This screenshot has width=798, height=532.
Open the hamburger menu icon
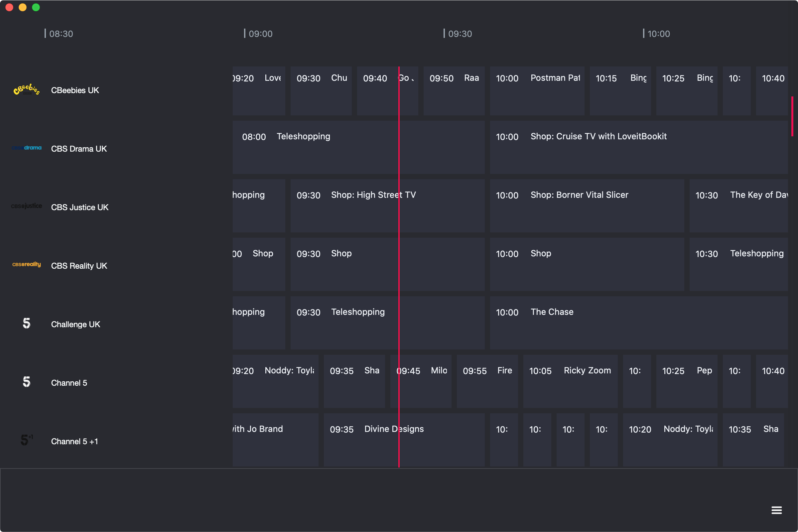[776, 510]
